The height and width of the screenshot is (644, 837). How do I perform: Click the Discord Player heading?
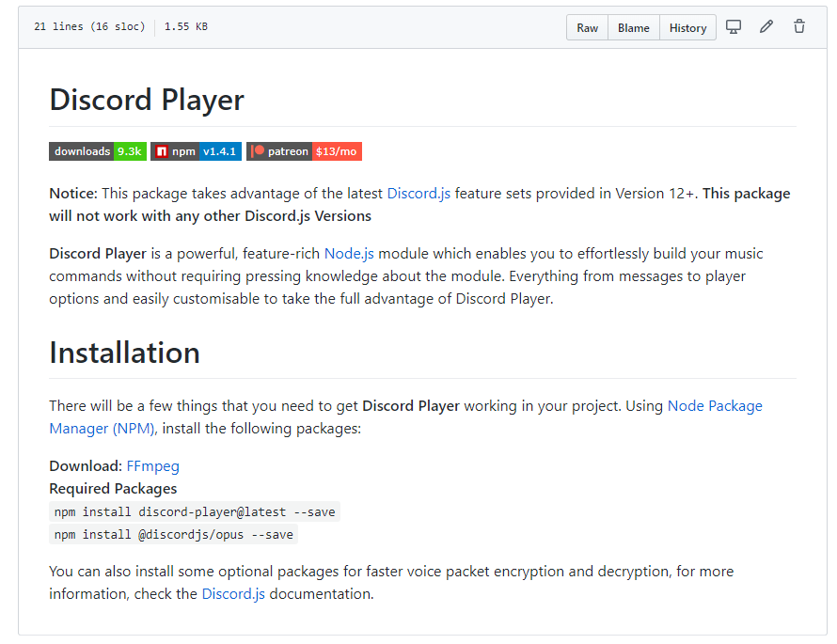click(x=147, y=100)
